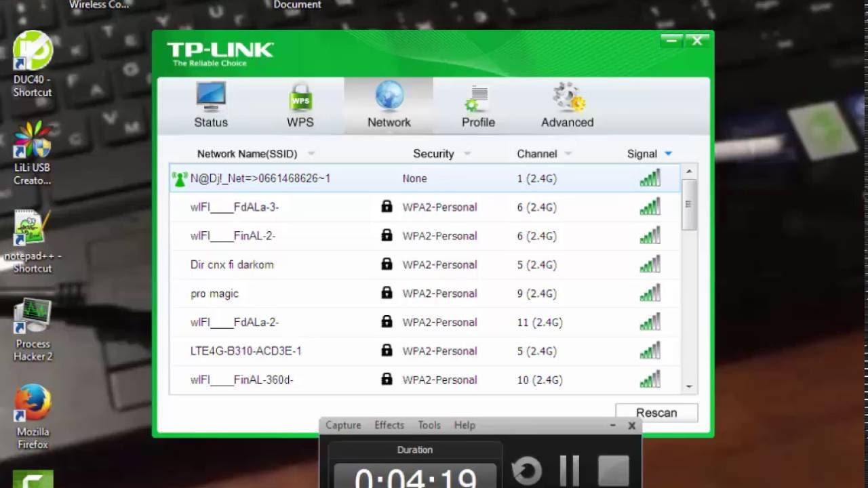Select network wIFI____FinAL-2-

(x=425, y=236)
